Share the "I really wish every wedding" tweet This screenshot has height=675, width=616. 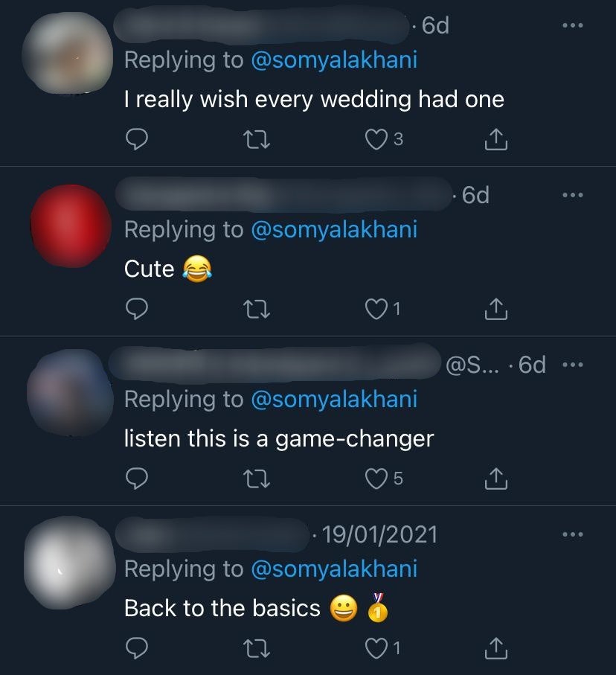point(495,139)
